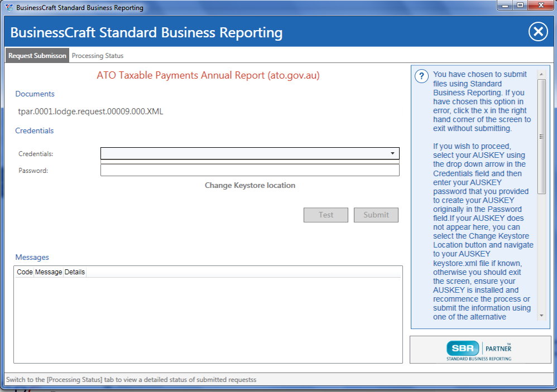The height and width of the screenshot is (392, 557).
Task: Maximize the BusinessCraft window
Action: 520,6
